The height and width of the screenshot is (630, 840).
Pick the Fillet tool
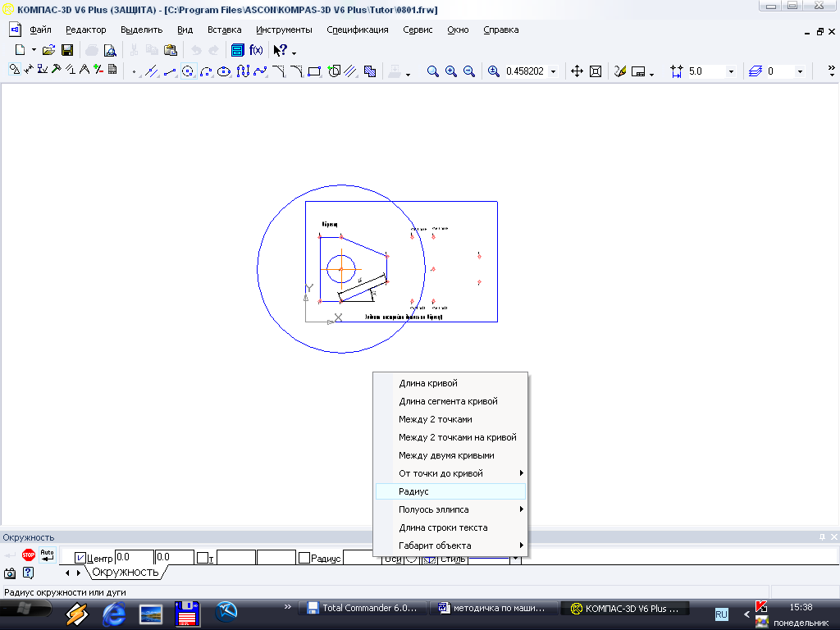pos(296,71)
